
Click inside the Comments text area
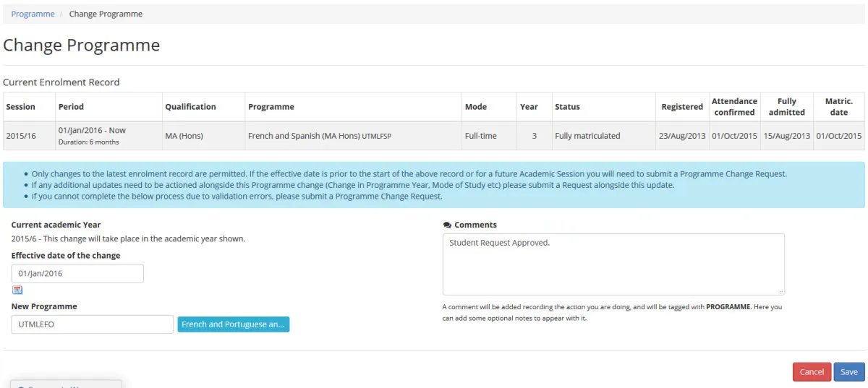[x=613, y=264]
